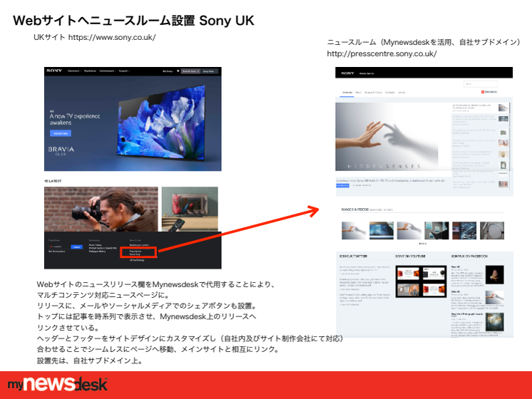Open the Photo Gallery footer link

96,245
